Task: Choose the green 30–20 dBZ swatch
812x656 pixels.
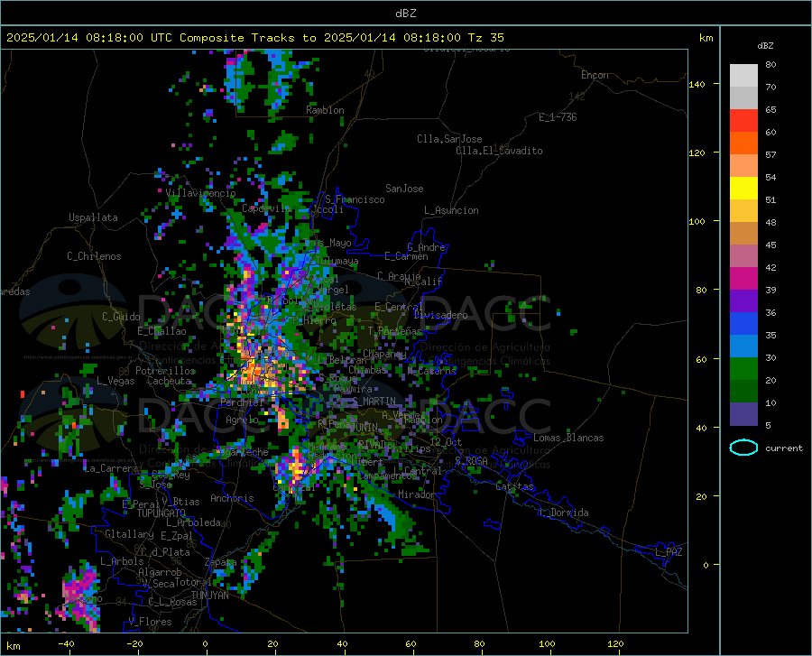Action: coord(743,369)
